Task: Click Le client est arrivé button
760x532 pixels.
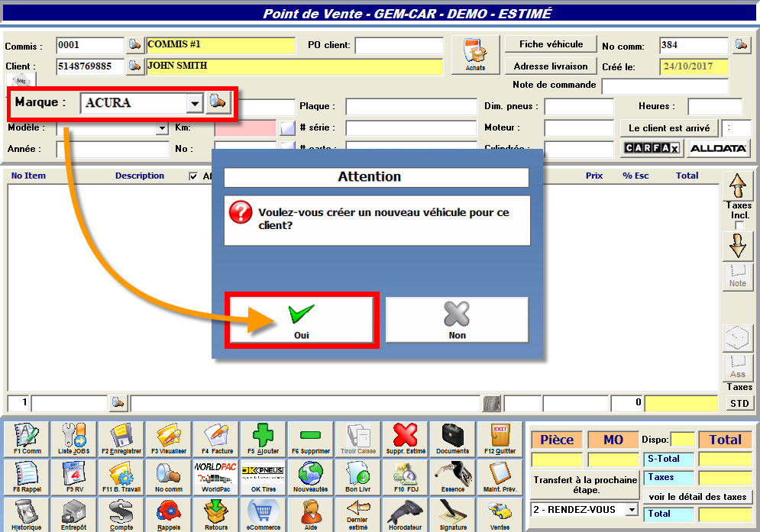Action: coord(669,128)
